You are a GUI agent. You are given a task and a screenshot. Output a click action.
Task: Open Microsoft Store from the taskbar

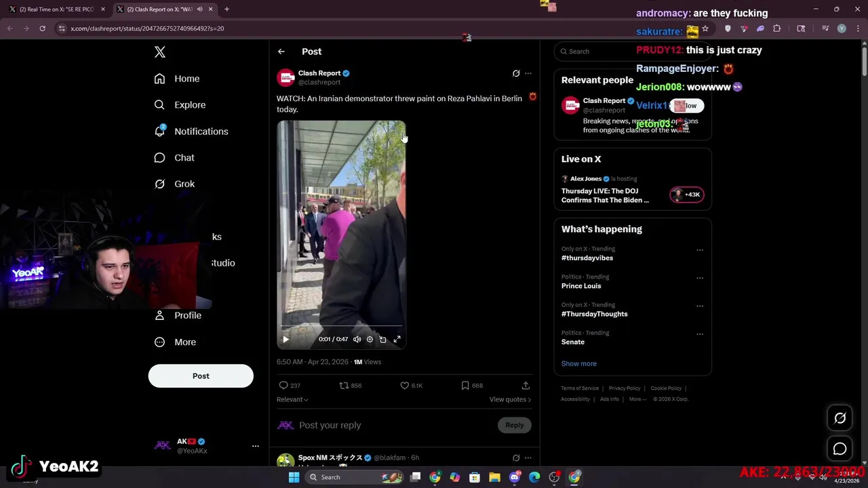click(x=475, y=477)
